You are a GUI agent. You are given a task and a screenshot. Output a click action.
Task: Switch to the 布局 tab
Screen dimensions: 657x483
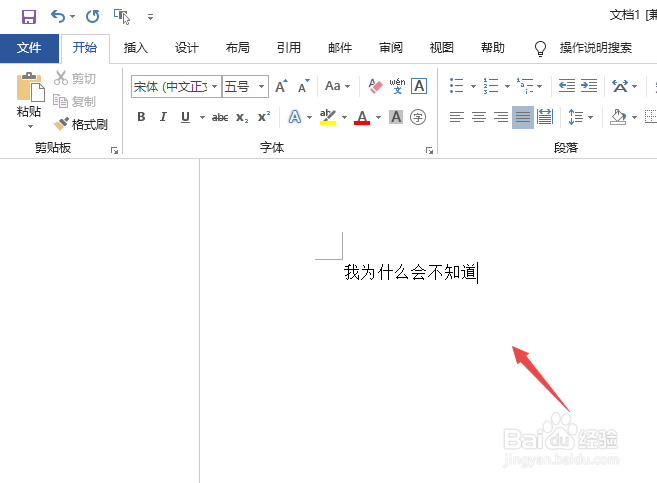pos(238,48)
